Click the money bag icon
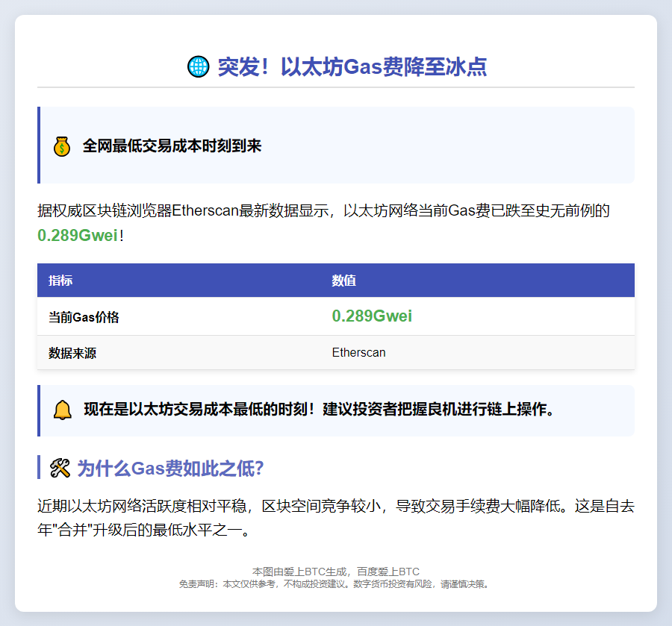 click(62, 146)
